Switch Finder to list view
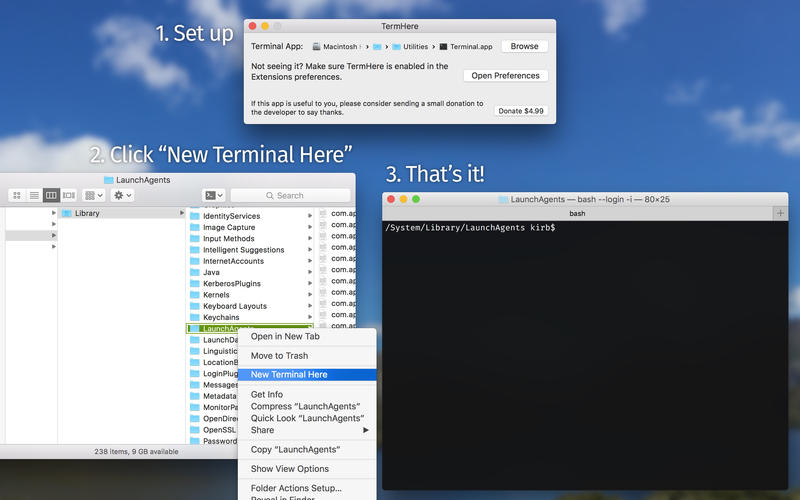Image resolution: width=800 pixels, height=500 pixels. coord(34,195)
